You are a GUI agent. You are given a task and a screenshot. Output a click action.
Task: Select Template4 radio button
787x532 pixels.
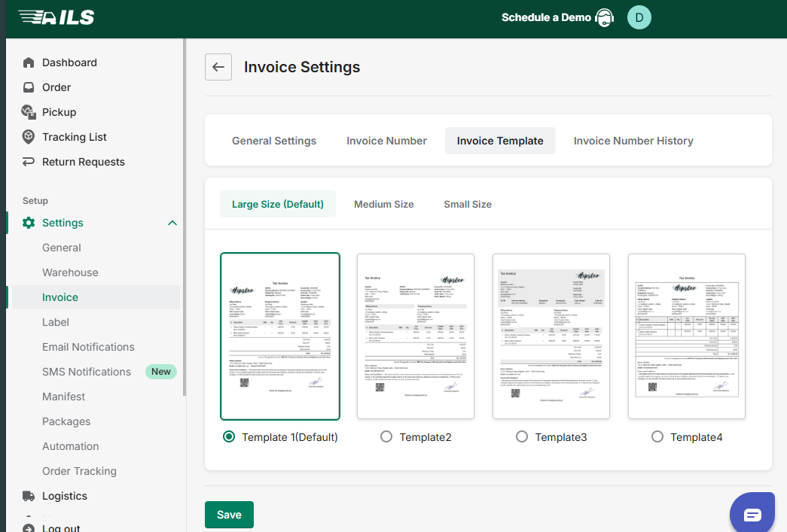coord(657,436)
